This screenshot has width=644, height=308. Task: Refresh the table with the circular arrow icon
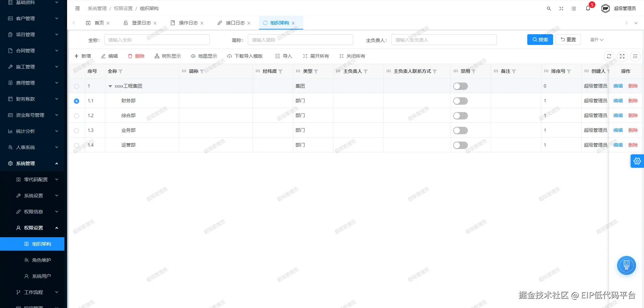pyautogui.click(x=609, y=56)
